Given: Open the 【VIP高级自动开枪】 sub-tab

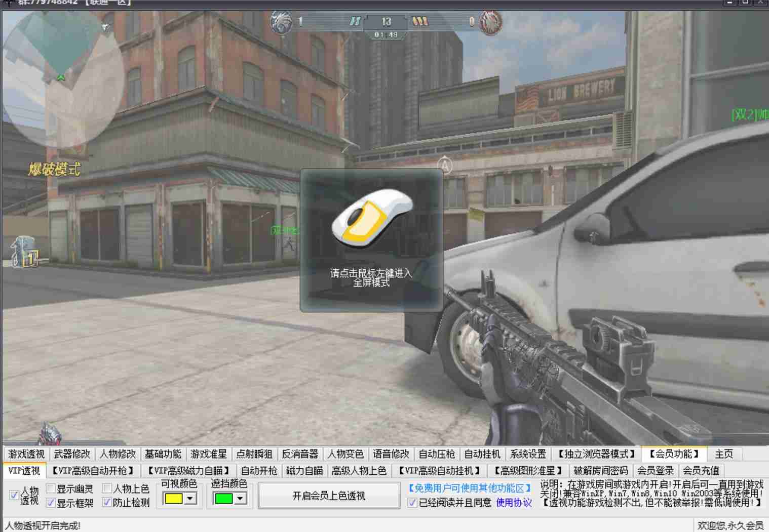Looking at the screenshot, I should point(93,471).
